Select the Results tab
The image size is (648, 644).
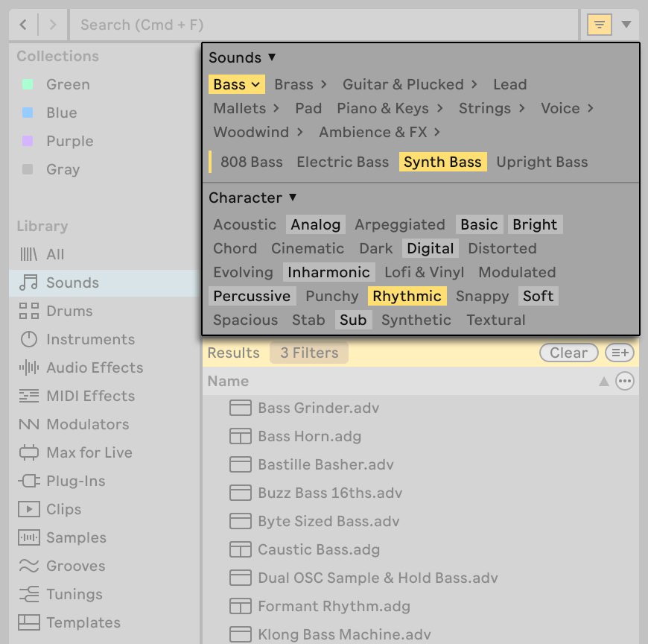pyautogui.click(x=234, y=353)
